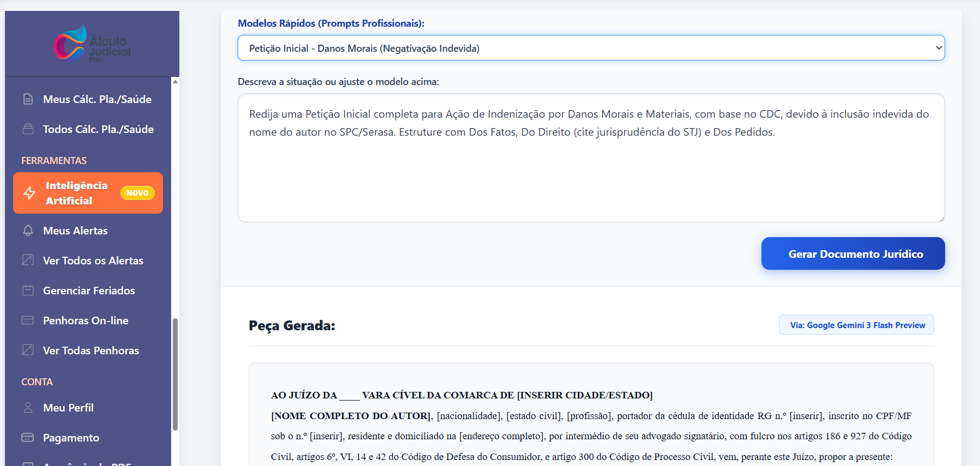980x466 pixels.
Task: Click the bell icon beside Meus Alertas
Action: pos(28,231)
